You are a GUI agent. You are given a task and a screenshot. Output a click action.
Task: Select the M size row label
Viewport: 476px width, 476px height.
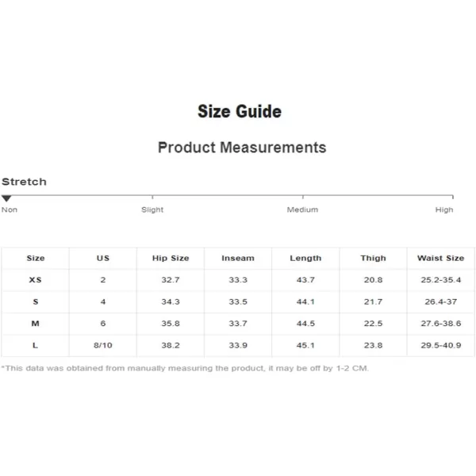(35, 324)
